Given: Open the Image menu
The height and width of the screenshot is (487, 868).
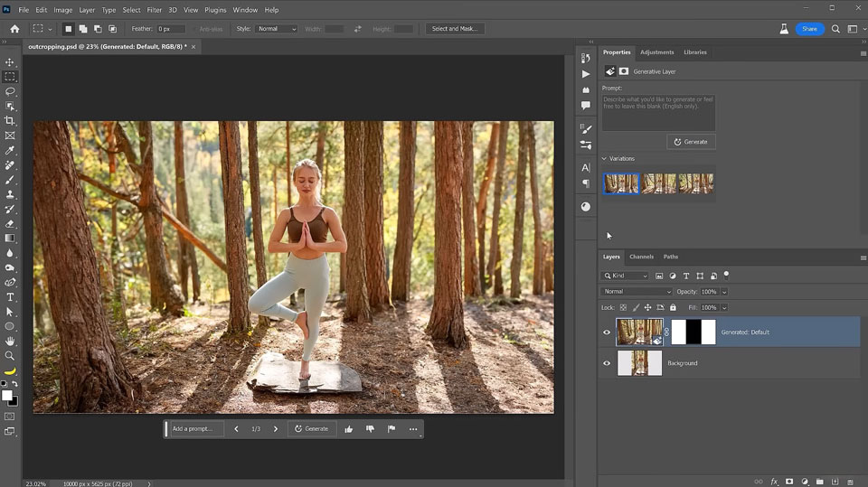Looking at the screenshot, I should [63, 10].
